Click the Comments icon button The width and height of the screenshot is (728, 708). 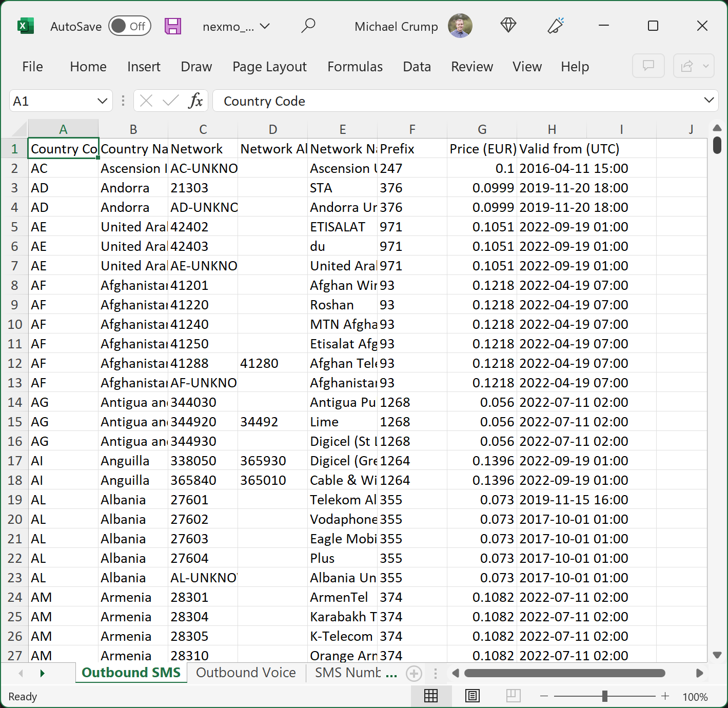tap(648, 66)
